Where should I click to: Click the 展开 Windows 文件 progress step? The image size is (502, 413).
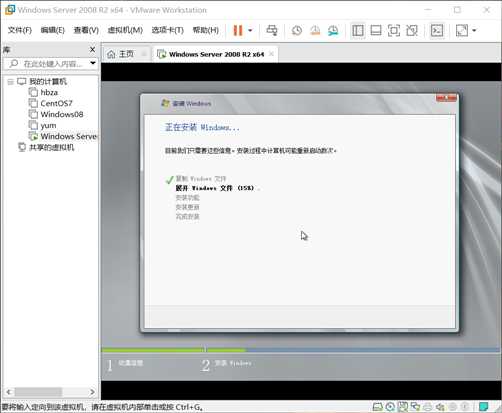click(215, 188)
